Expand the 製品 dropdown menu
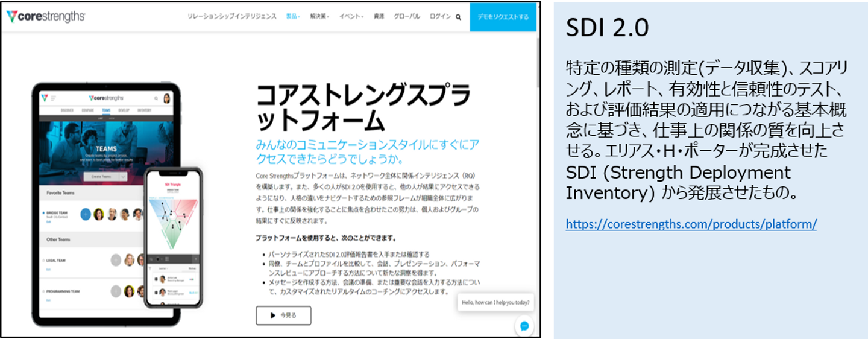 (x=294, y=17)
